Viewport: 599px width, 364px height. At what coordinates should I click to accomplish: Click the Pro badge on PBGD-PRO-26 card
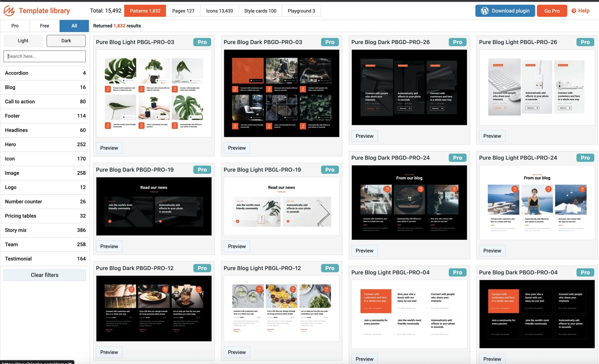(x=457, y=42)
